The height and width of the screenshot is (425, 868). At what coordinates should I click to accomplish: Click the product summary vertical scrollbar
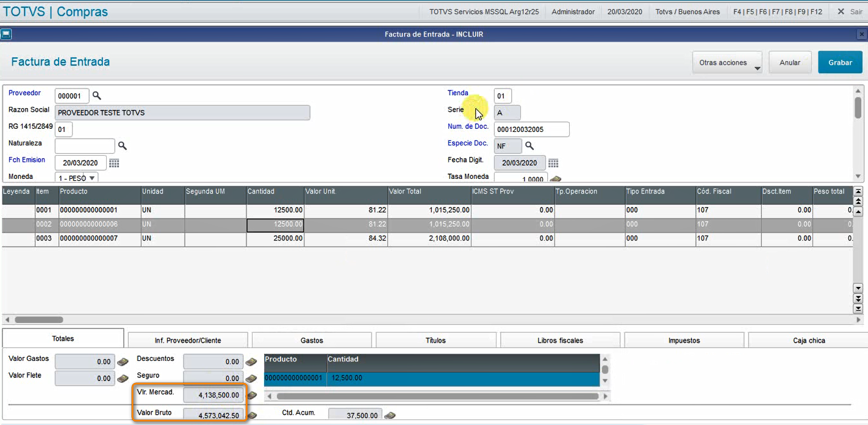click(x=604, y=369)
